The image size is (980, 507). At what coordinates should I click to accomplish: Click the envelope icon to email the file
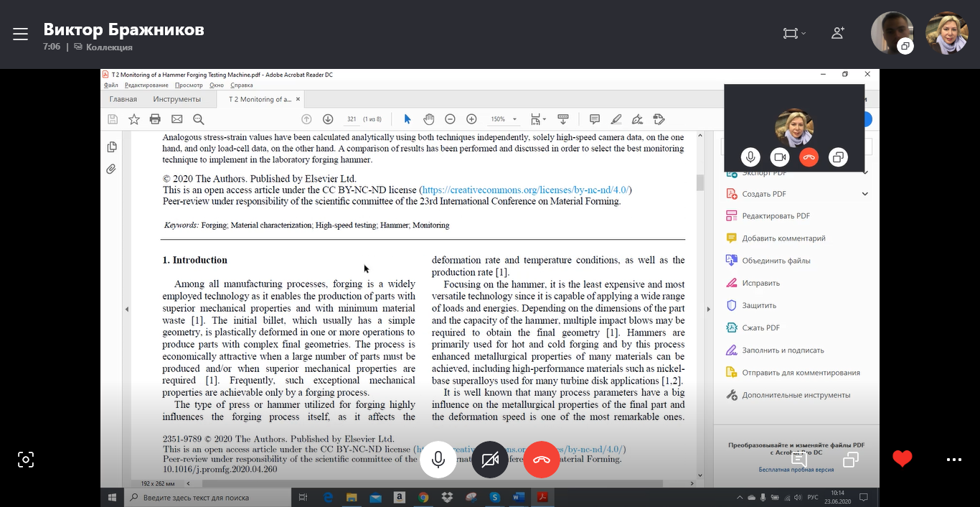click(176, 119)
